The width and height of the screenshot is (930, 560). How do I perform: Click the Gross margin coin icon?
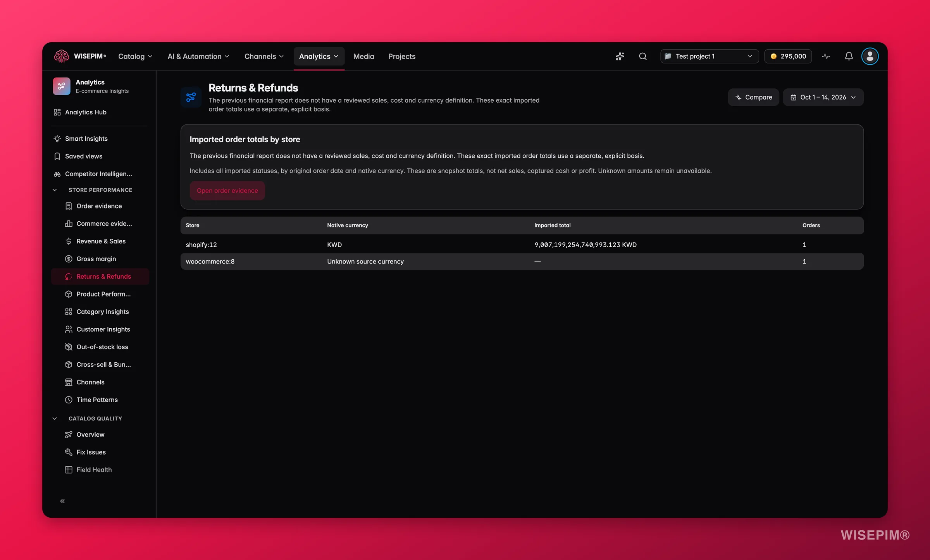(x=69, y=259)
